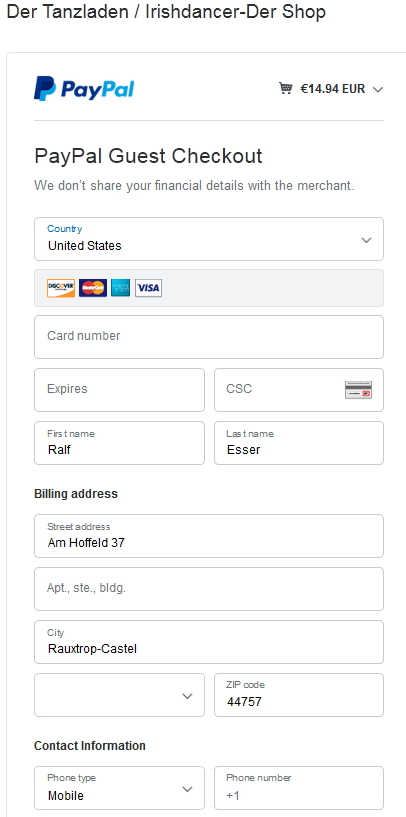Select the Last name field containing Esser
This screenshot has height=817, width=406.
coord(299,443)
